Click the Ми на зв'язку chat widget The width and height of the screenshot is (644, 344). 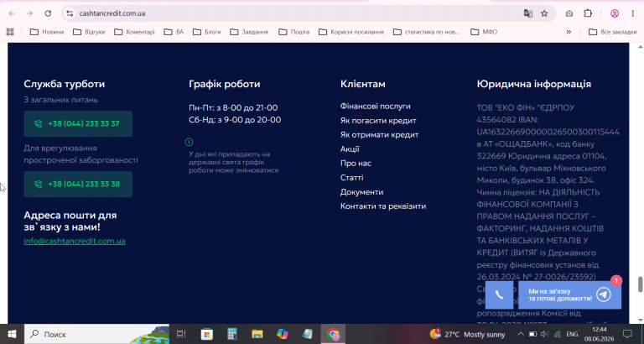[x=569, y=295]
